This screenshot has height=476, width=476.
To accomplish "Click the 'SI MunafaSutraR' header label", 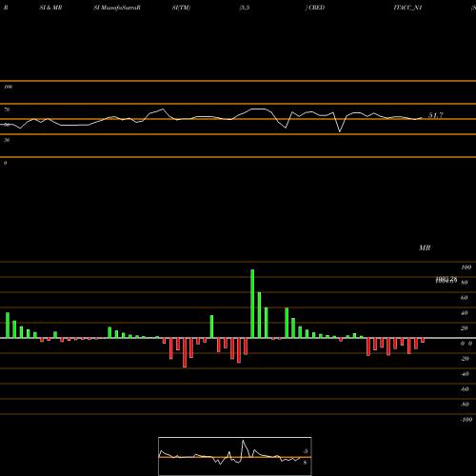I will pos(117,8).
